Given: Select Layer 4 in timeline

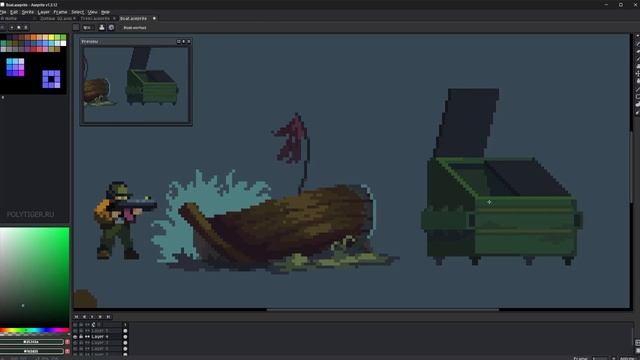Looking at the screenshot, I should 100,337.
